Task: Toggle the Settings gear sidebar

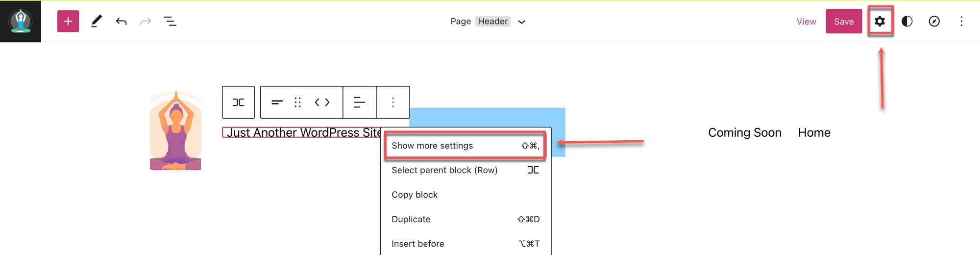Action: 880,21
